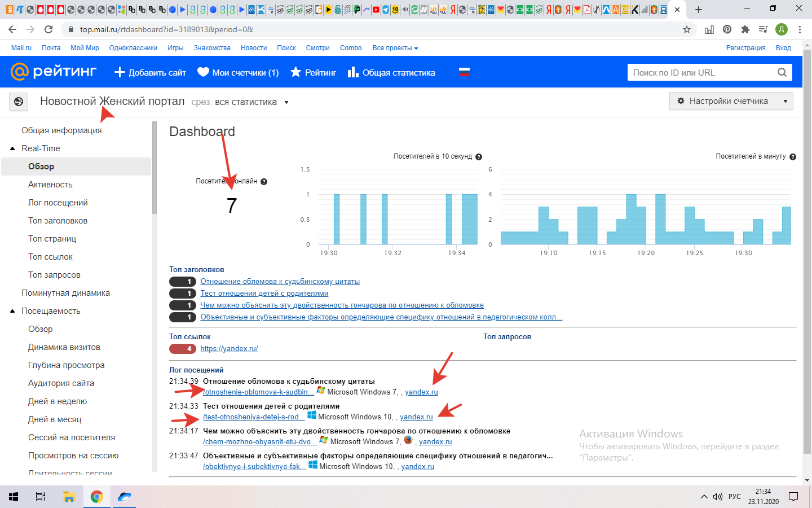Click the Russian flag language icon
This screenshot has width=812, height=508.
[x=464, y=72]
